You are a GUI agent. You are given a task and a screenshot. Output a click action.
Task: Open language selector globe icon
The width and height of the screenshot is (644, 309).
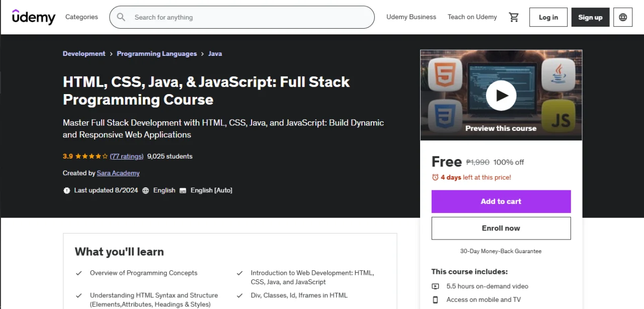pyautogui.click(x=623, y=17)
